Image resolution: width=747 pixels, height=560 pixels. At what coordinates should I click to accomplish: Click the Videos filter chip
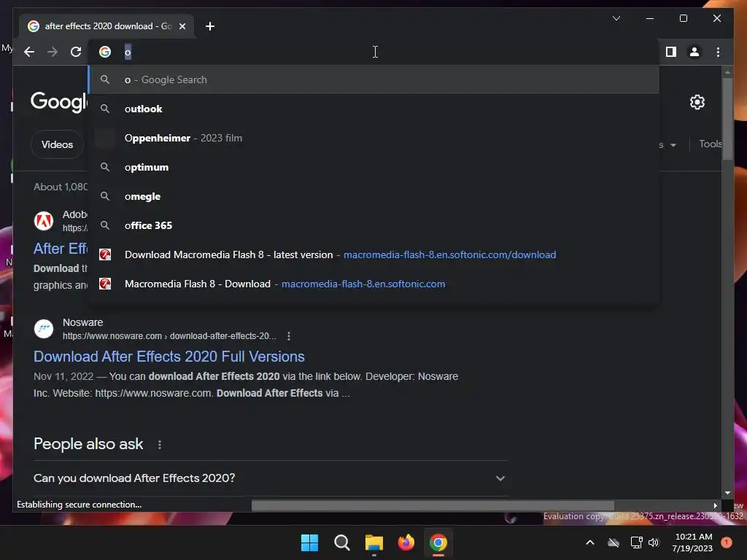[x=57, y=144]
